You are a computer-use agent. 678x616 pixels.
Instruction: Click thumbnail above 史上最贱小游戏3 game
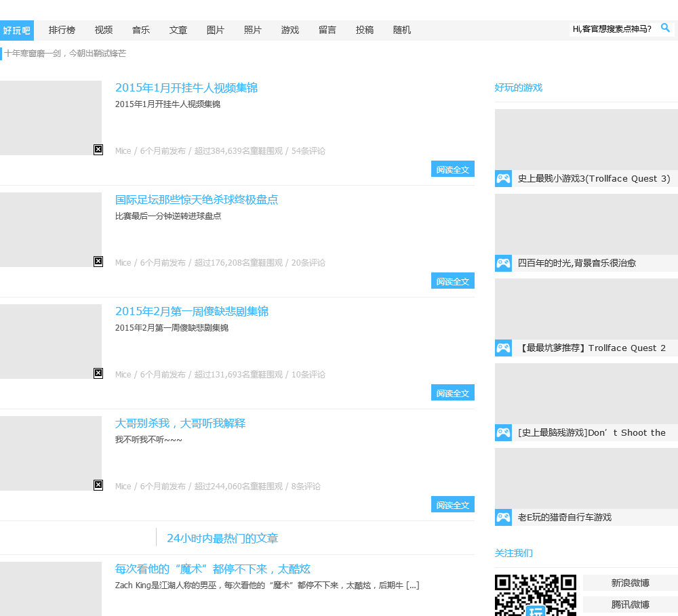coord(586,139)
